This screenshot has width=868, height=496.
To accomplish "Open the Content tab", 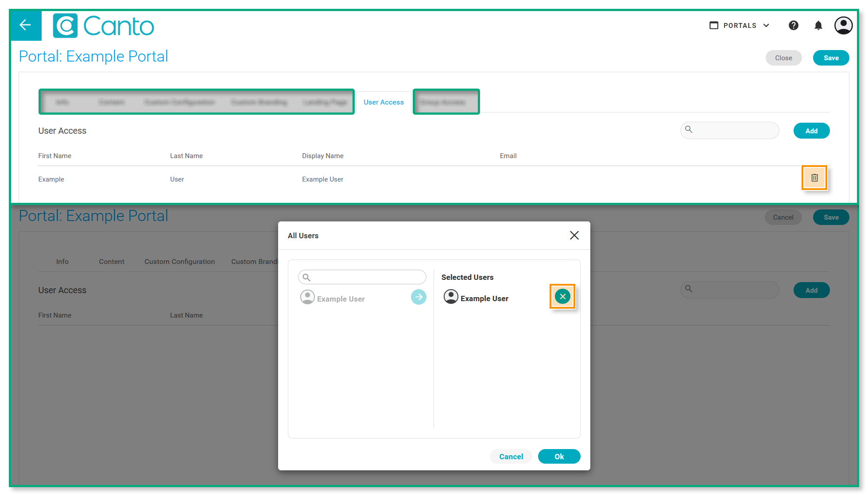I will 112,262.
